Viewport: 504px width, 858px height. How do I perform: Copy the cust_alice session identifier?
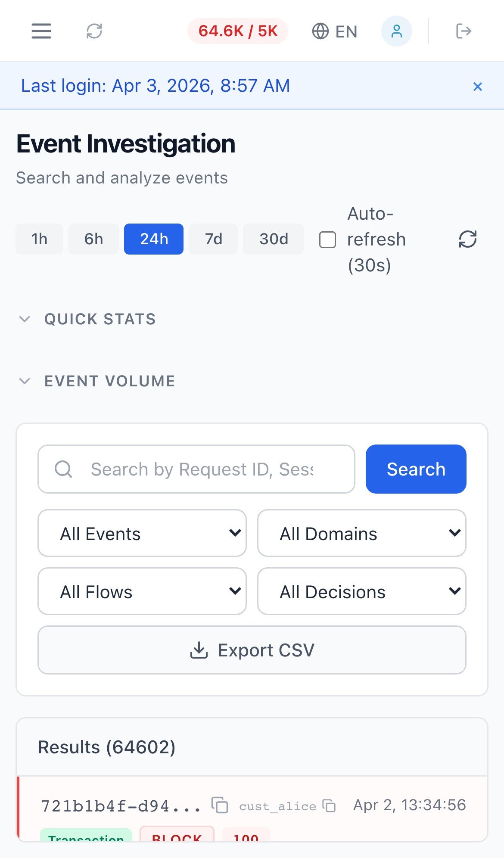pyautogui.click(x=330, y=805)
